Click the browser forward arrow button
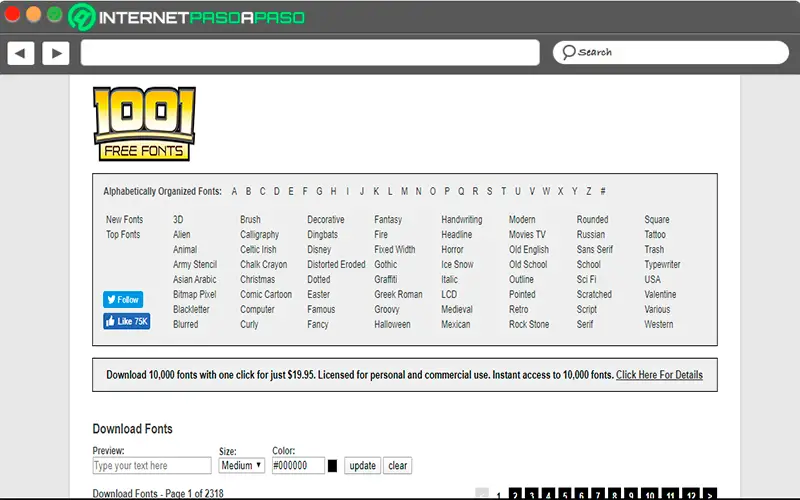Image resolution: width=800 pixels, height=500 pixels. click(56, 53)
